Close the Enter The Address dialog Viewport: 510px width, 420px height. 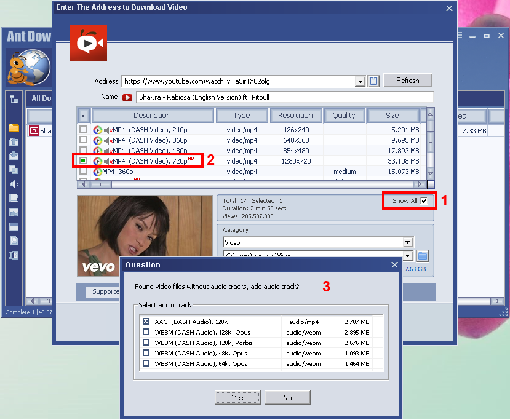point(449,8)
